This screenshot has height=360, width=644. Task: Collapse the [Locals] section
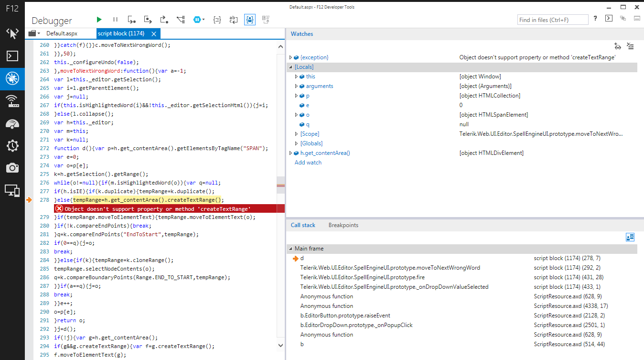tap(290, 67)
